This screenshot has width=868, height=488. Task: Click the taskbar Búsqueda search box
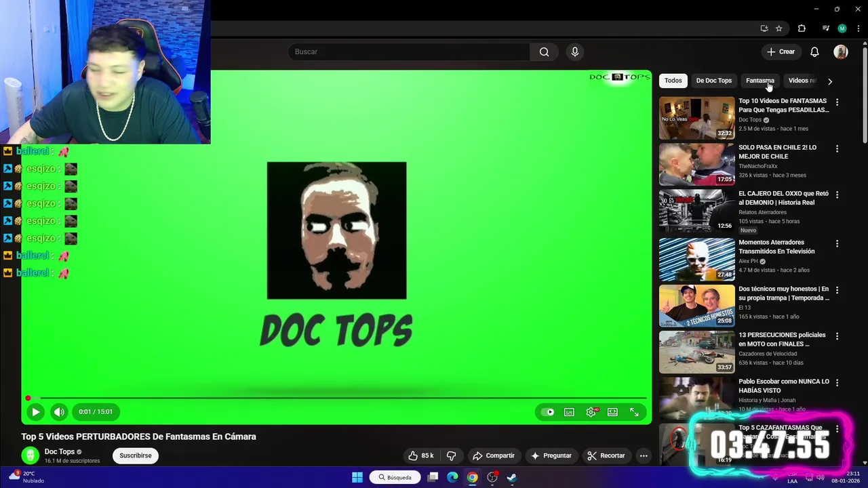(395, 477)
